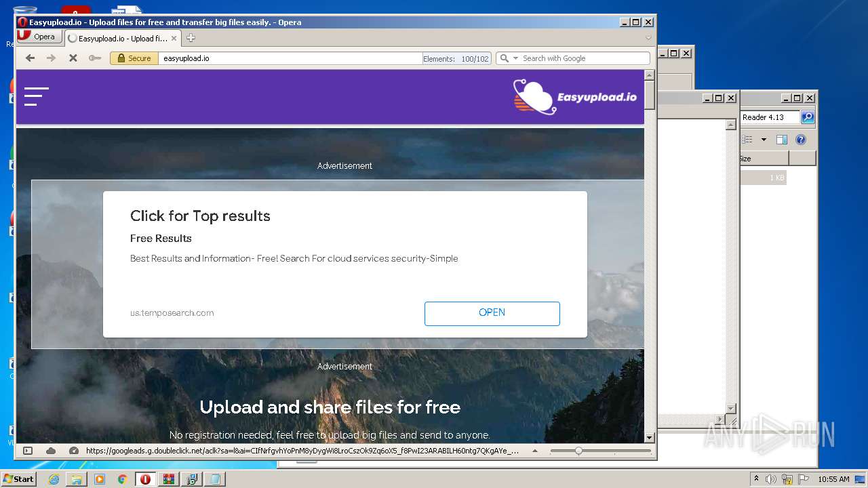Toggle the preview pane icon
The image size is (868, 488).
pos(782,140)
